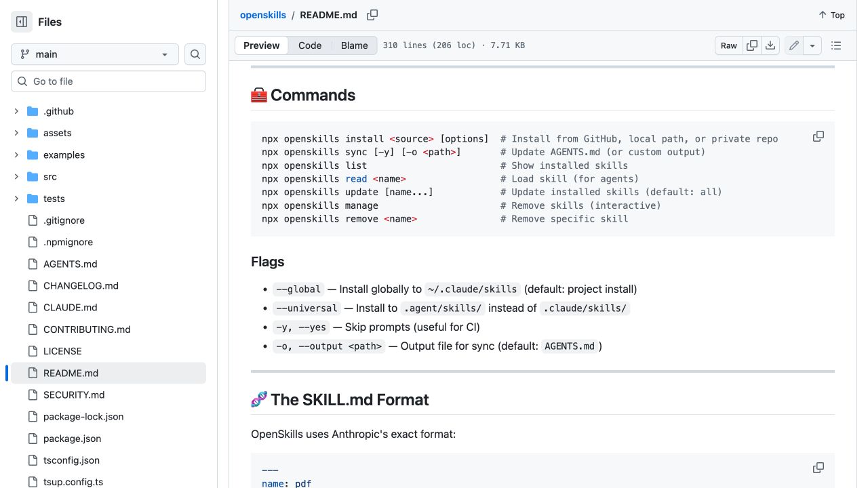Switch to the Code tab

(310, 45)
